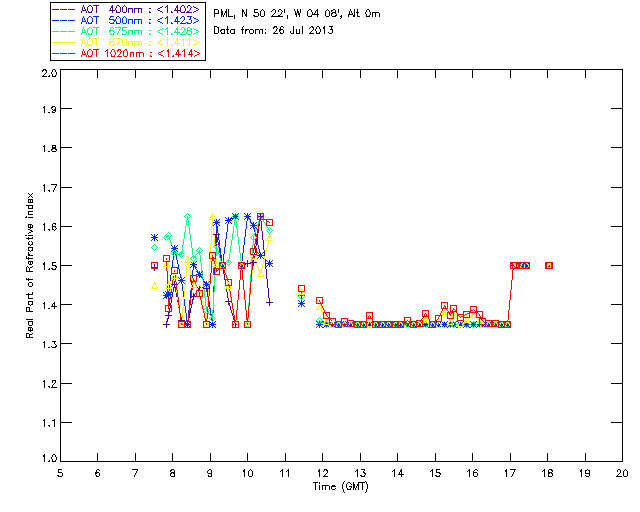
Task: Click the 1.9 y-axis label
Action: (49, 109)
